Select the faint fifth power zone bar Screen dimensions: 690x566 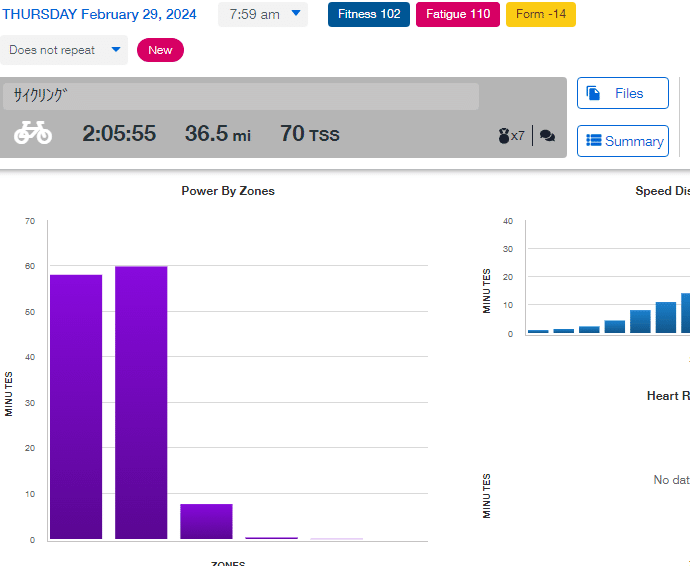(x=337, y=538)
